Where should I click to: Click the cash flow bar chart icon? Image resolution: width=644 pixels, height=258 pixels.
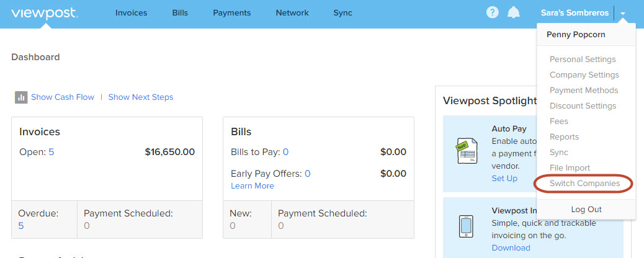tap(21, 97)
